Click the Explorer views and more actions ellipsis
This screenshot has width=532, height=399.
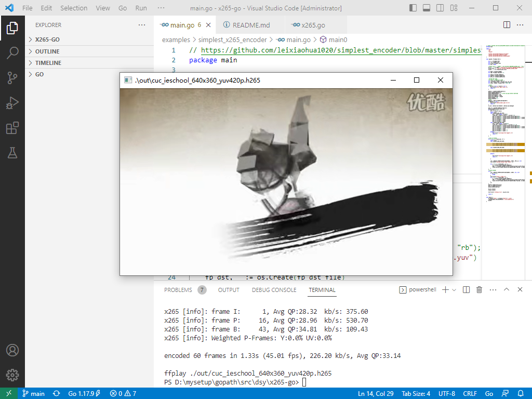click(x=142, y=25)
